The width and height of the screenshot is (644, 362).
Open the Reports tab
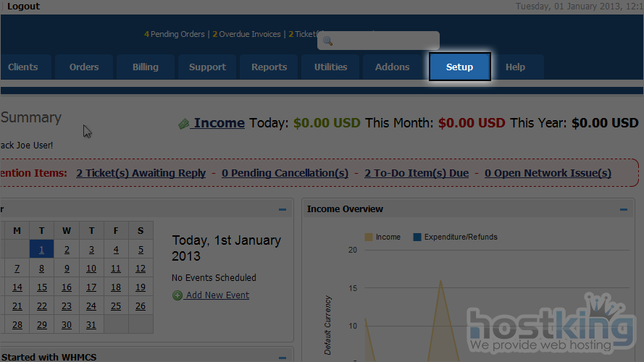coord(269,67)
